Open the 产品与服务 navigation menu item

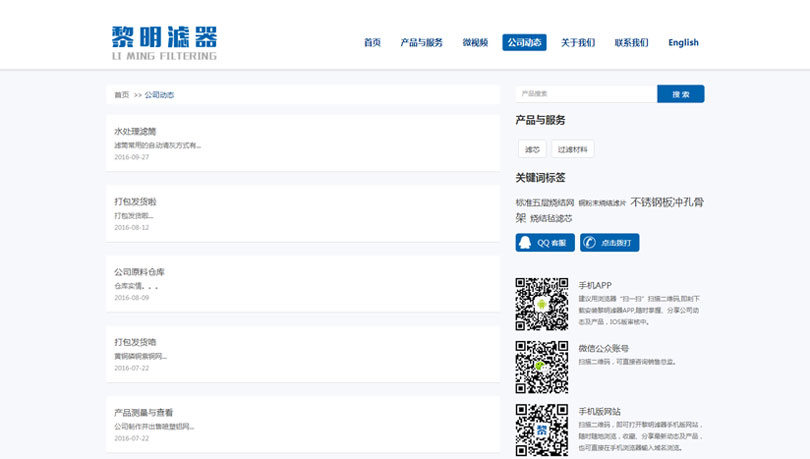pyautogui.click(x=421, y=43)
